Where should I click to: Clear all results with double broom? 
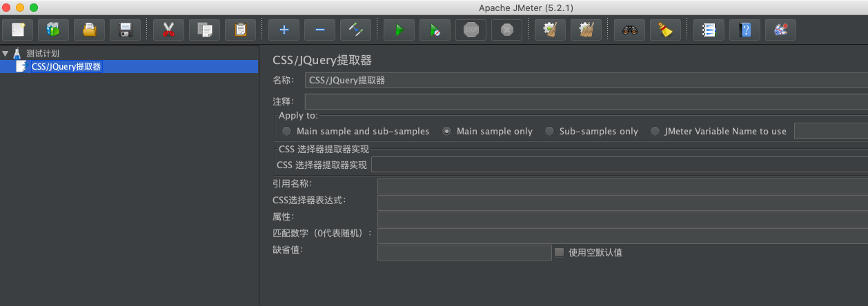tap(586, 30)
